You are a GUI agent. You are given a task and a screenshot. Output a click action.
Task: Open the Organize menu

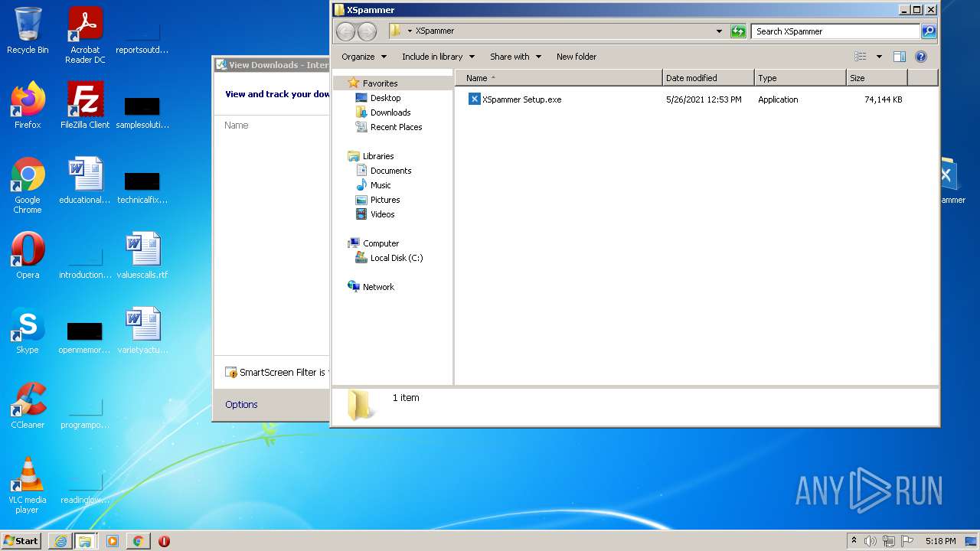[364, 57]
